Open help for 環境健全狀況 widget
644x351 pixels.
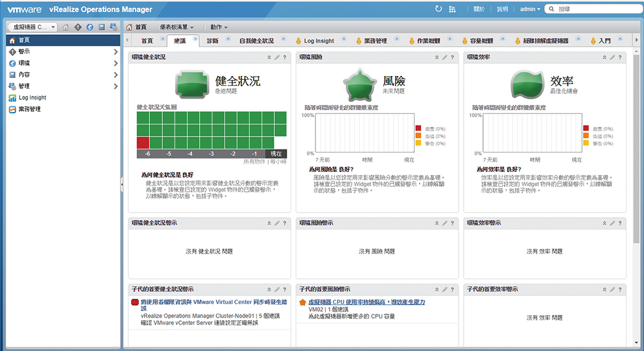pyautogui.click(x=285, y=57)
